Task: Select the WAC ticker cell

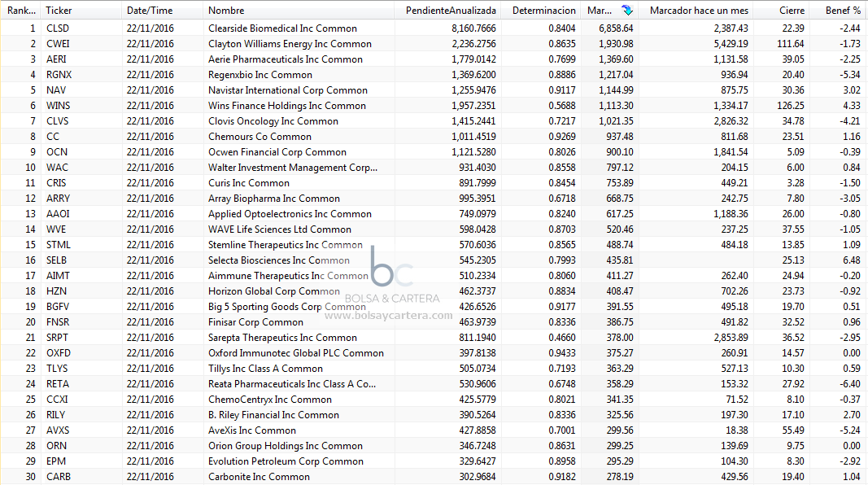Action: click(x=57, y=168)
